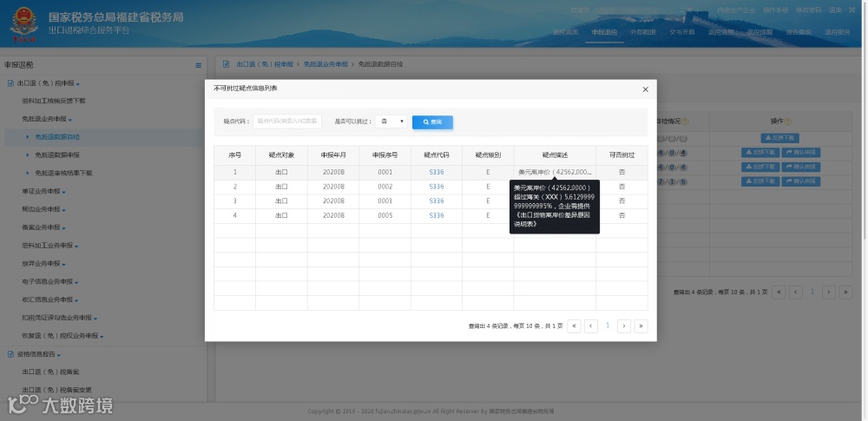Go to previous page in dialog pagination

(x=590, y=326)
